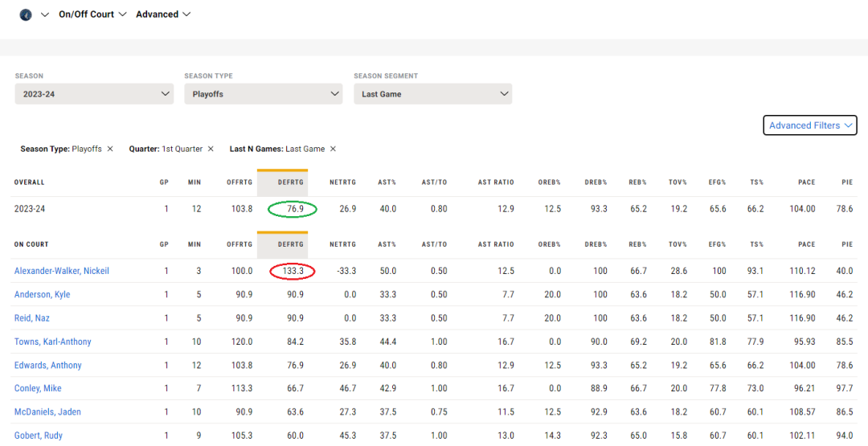Sort On Court table by NETRTG header
Viewport: 868px width, 446px height.
[342, 244]
